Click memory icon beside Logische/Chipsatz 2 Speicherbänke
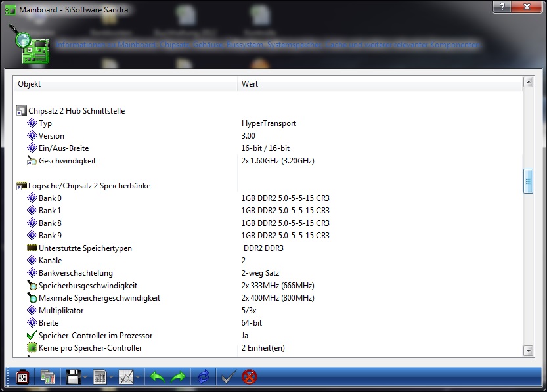Image resolution: width=547 pixels, height=392 pixels. coord(22,186)
